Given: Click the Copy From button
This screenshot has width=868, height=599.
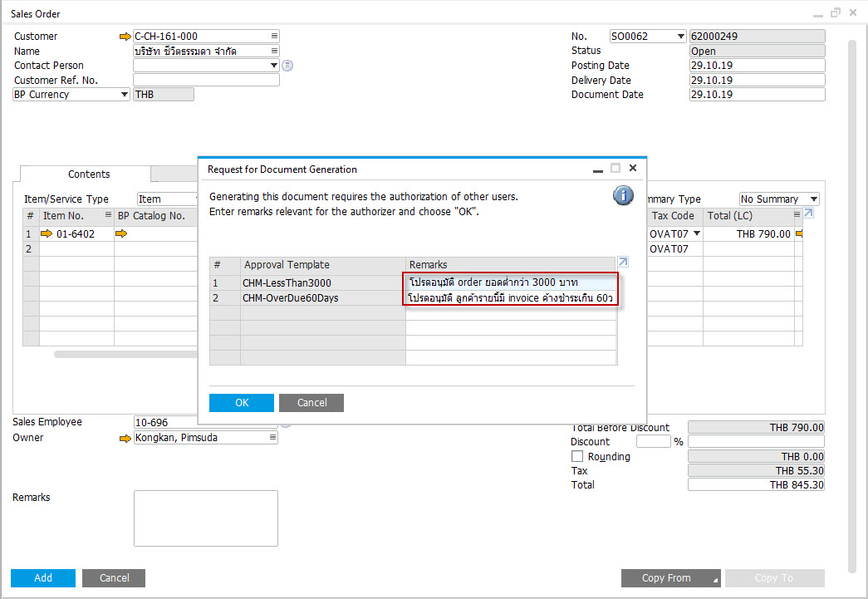Looking at the screenshot, I should (671, 578).
